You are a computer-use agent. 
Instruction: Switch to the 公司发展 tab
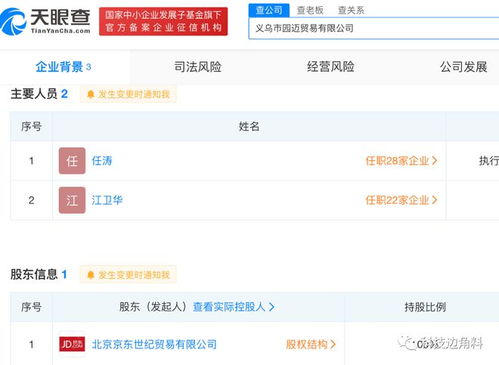point(463,67)
